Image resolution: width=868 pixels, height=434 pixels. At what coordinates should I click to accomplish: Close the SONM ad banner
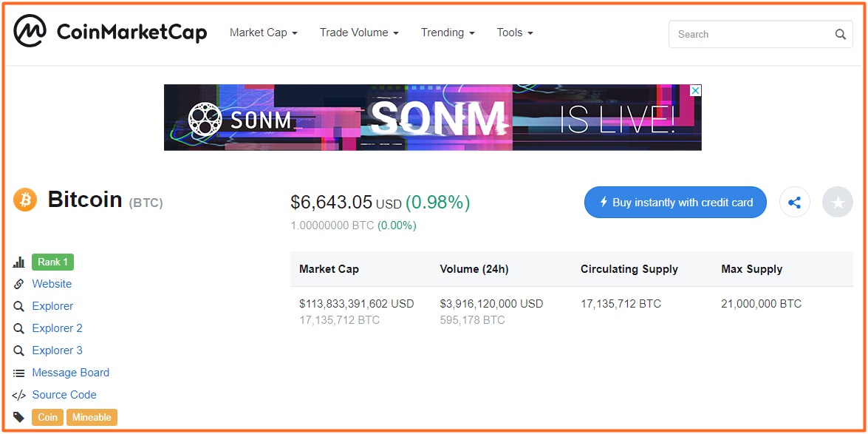696,90
